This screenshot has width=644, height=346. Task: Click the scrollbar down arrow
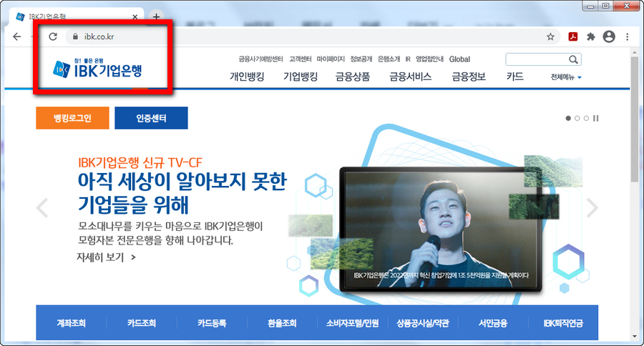[x=635, y=337]
